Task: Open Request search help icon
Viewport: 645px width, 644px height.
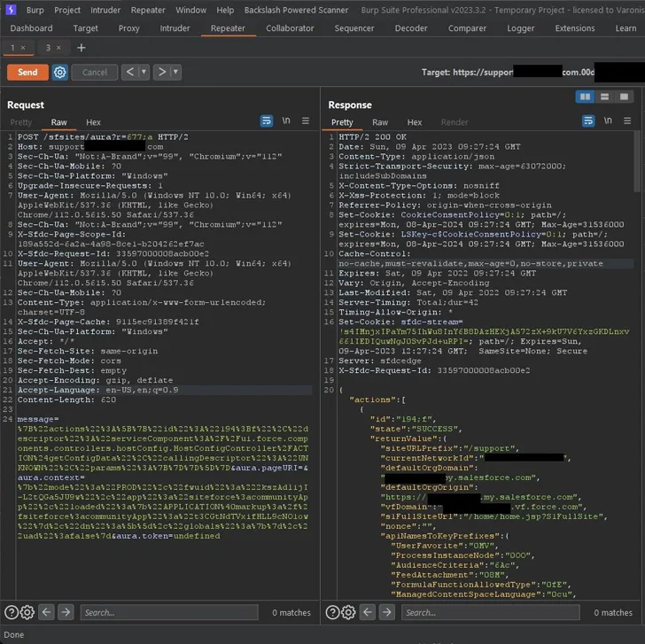Action: pos(12,613)
